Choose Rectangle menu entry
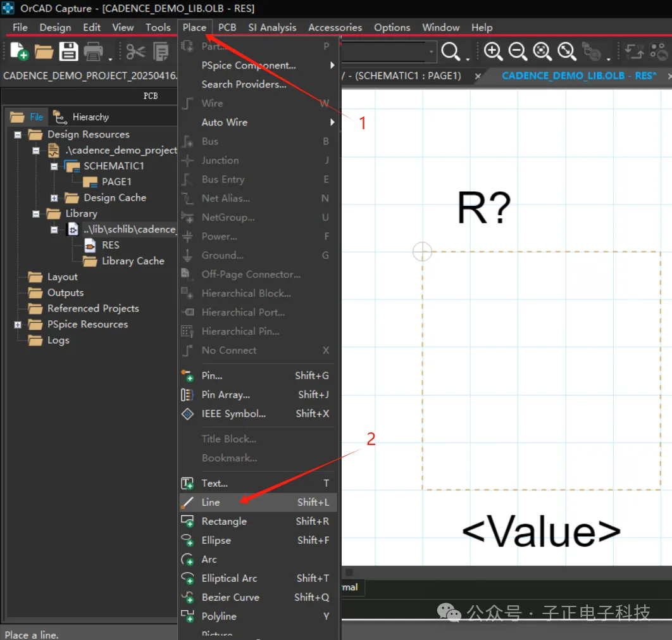The image size is (672, 640). 257,521
